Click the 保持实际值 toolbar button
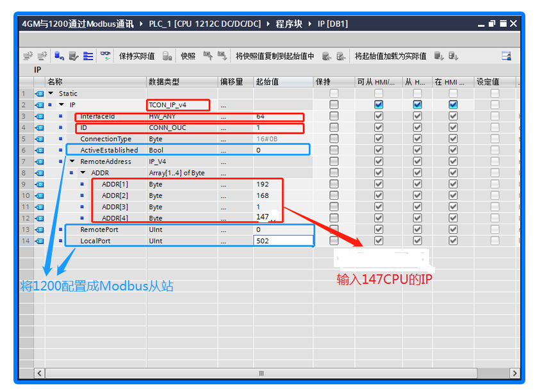 [x=137, y=56]
